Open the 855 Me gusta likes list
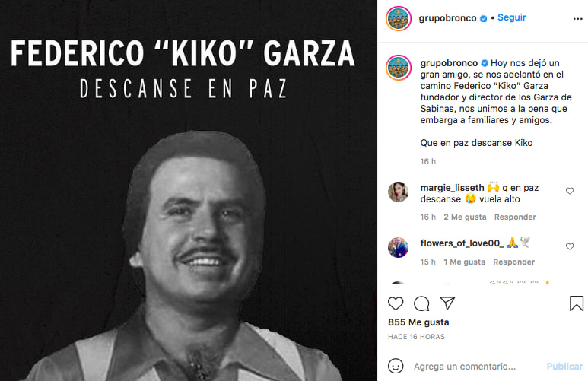Image resolution: width=588 pixels, height=381 pixels. (418, 322)
